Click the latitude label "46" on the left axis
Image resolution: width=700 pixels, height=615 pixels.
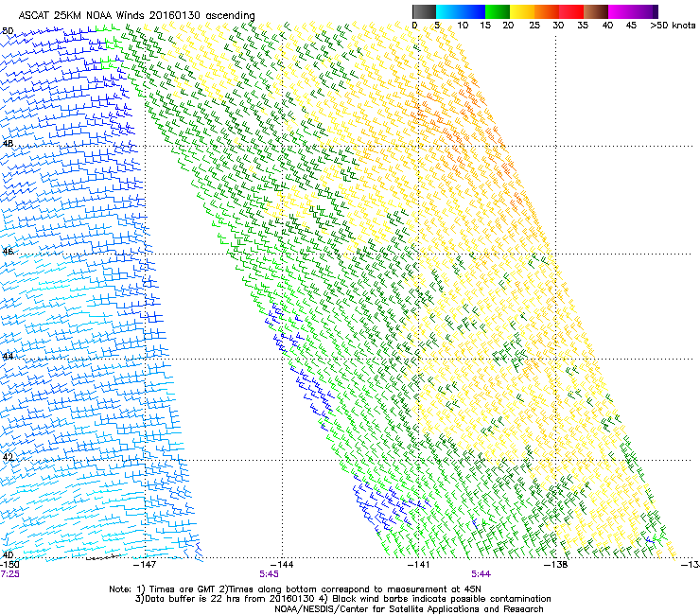coord(8,252)
